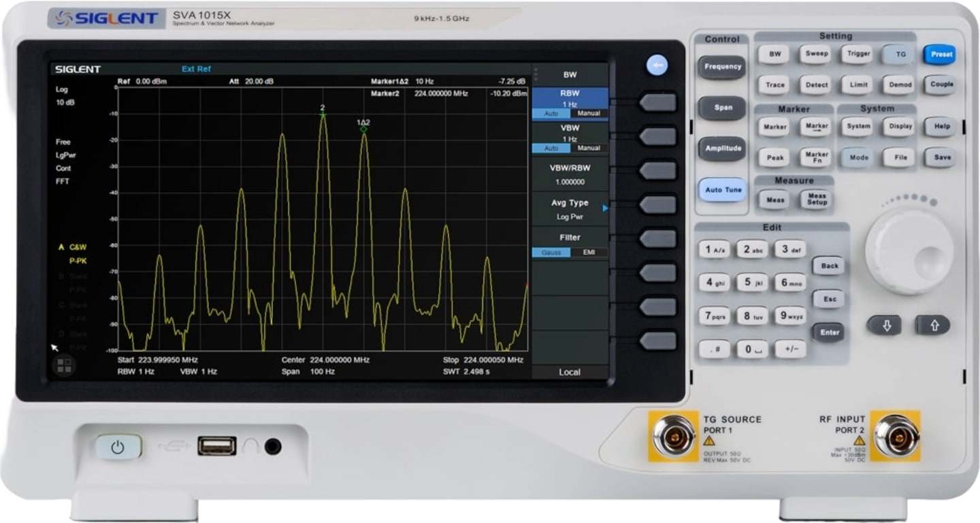
Task: Select the Filter menu item
Action: point(570,244)
